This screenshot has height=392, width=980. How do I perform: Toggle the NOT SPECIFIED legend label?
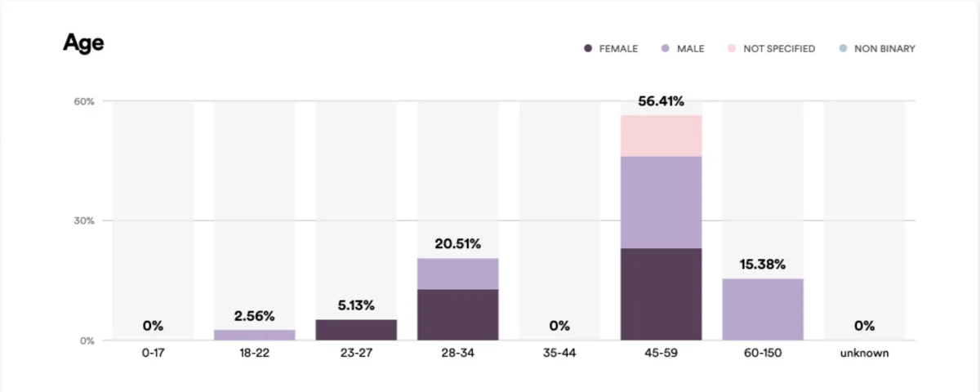[x=779, y=49]
